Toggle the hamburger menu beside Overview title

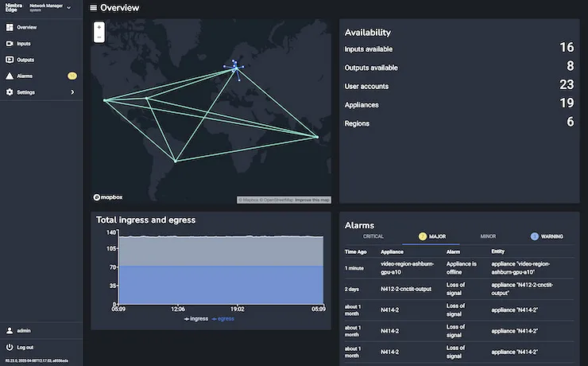pyautogui.click(x=94, y=8)
